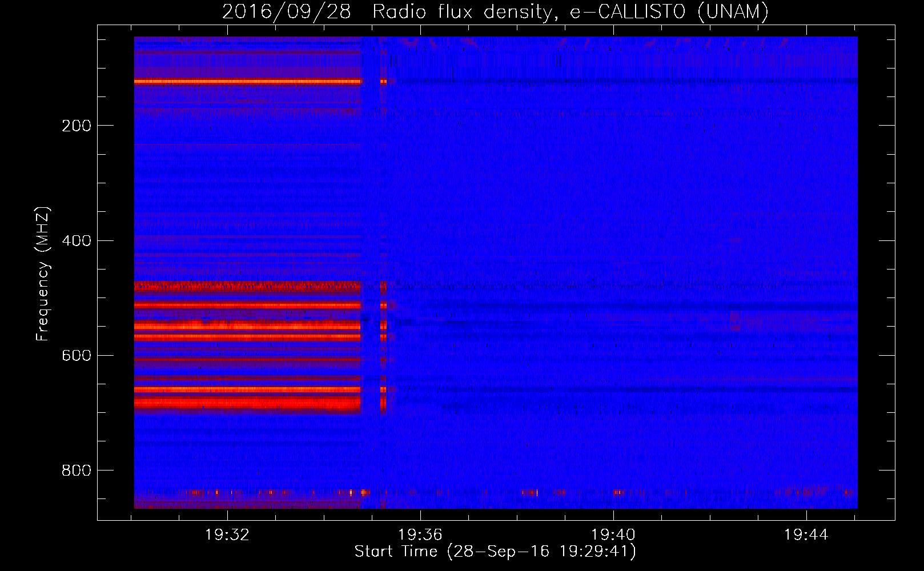
Task: Click the plot title mentioning e-CALLISTO (UNAM)
Action: click(x=495, y=11)
